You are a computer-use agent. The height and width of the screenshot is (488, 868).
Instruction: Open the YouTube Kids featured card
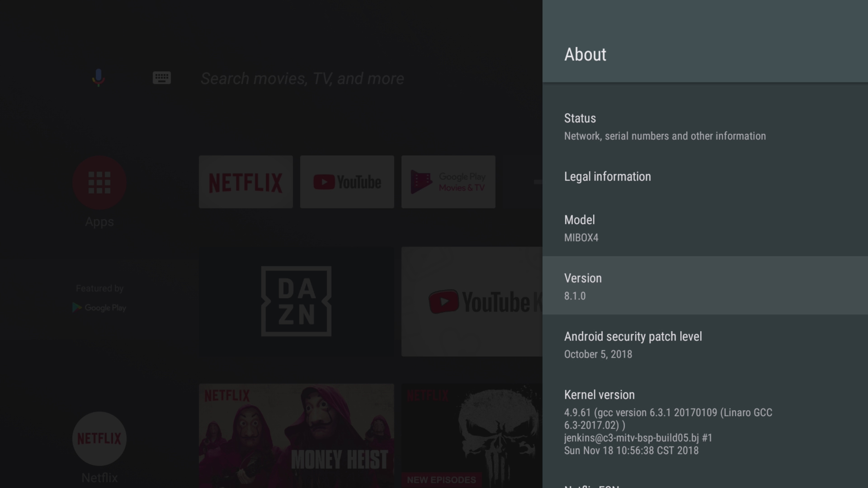click(472, 301)
